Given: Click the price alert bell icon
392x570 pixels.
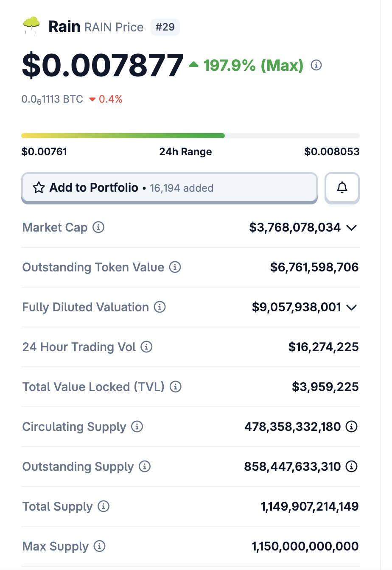Looking at the screenshot, I should [x=342, y=187].
